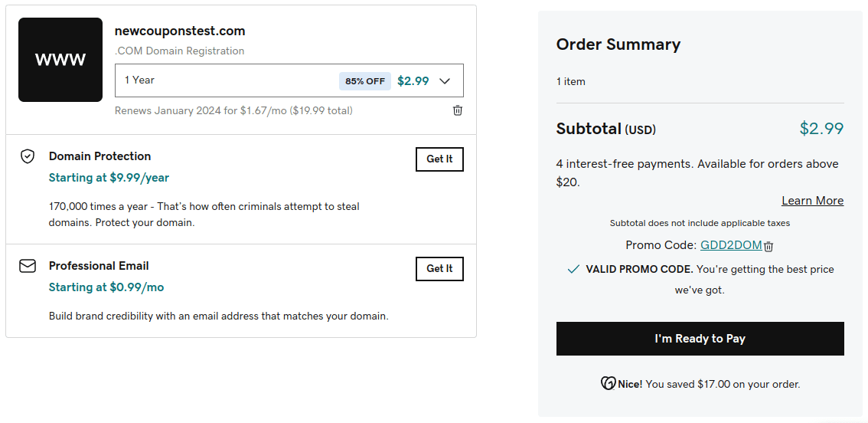The image size is (868, 423).
Task: Click the Order Summary heading
Action: point(618,44)
